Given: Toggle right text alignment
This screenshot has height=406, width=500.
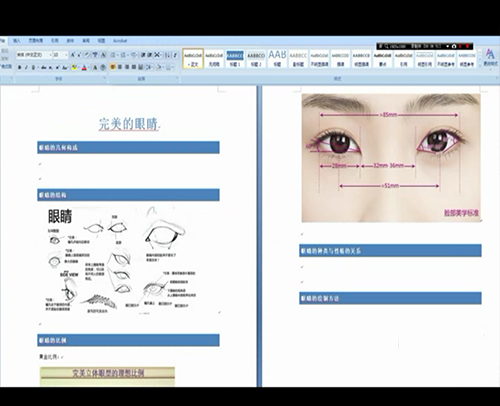Looking at the screenshot, I should click(x=127, y=67).
